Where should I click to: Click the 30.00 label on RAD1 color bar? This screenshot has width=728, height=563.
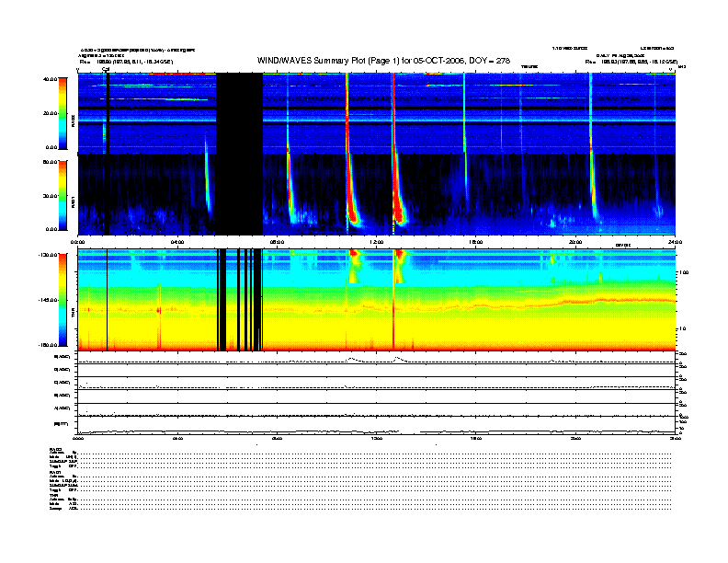pyautogui.click(x=50, y=196)
